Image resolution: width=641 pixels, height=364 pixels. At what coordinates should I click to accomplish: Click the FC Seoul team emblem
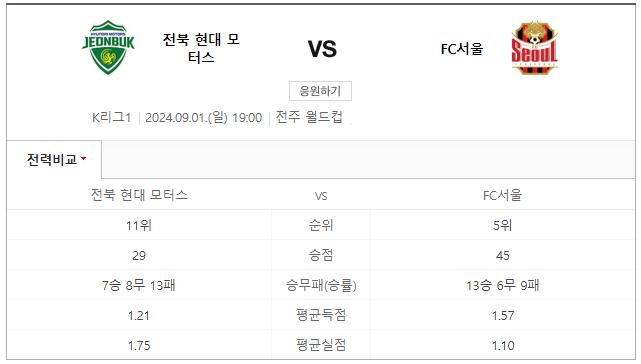535,47
